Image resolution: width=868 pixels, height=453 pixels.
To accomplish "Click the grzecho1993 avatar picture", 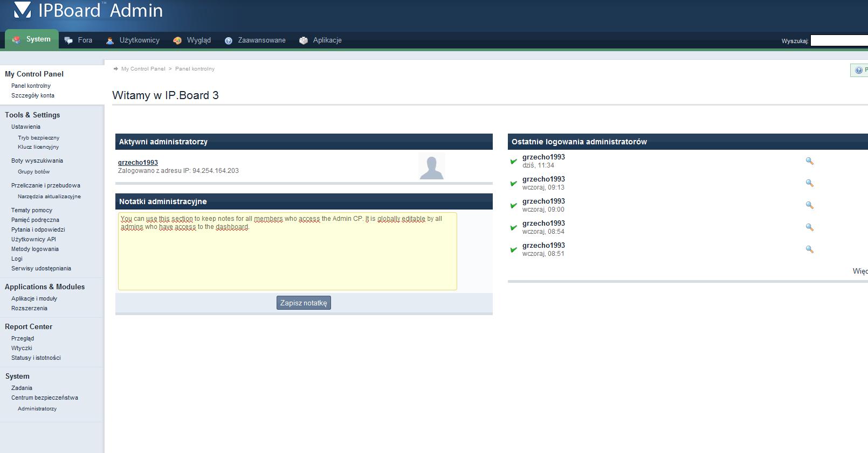I will (x=431, y=166).
